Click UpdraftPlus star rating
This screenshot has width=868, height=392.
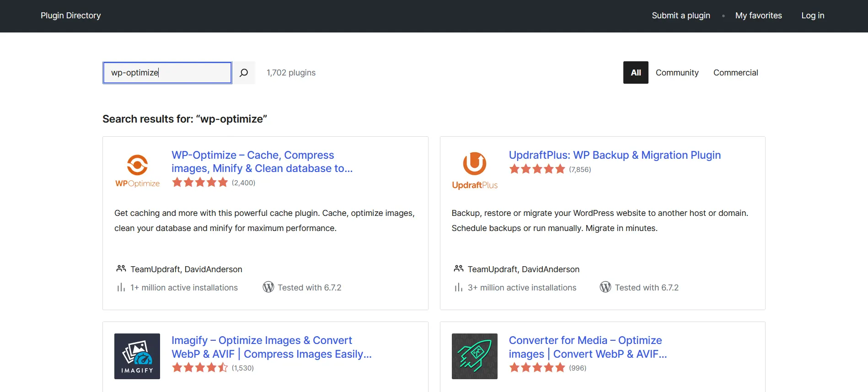(x=537, y=169)
